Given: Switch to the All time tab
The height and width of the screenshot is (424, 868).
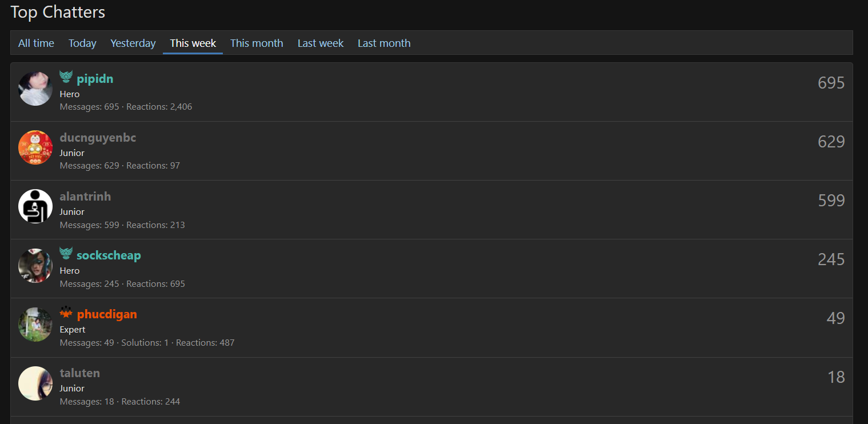Looking at the screenshot, I should [36, 43].
